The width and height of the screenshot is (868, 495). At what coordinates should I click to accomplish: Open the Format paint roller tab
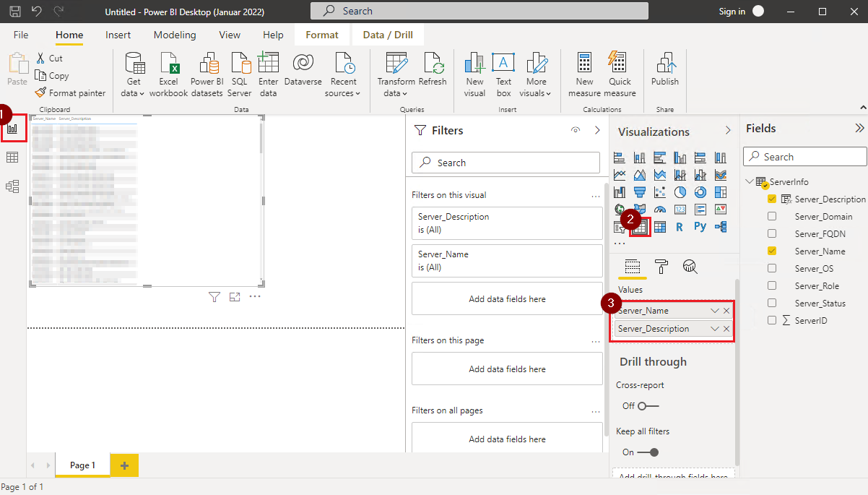pos(661,267)
